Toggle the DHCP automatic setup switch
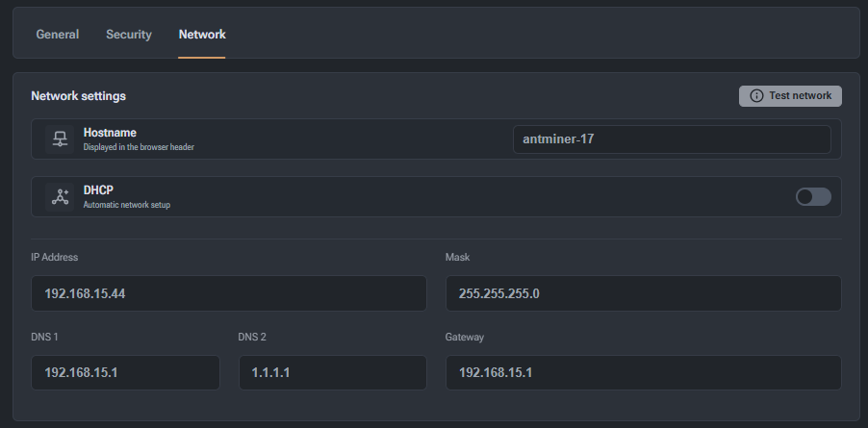The width and height of the screenshot is (868, 428). pos(813,197)
